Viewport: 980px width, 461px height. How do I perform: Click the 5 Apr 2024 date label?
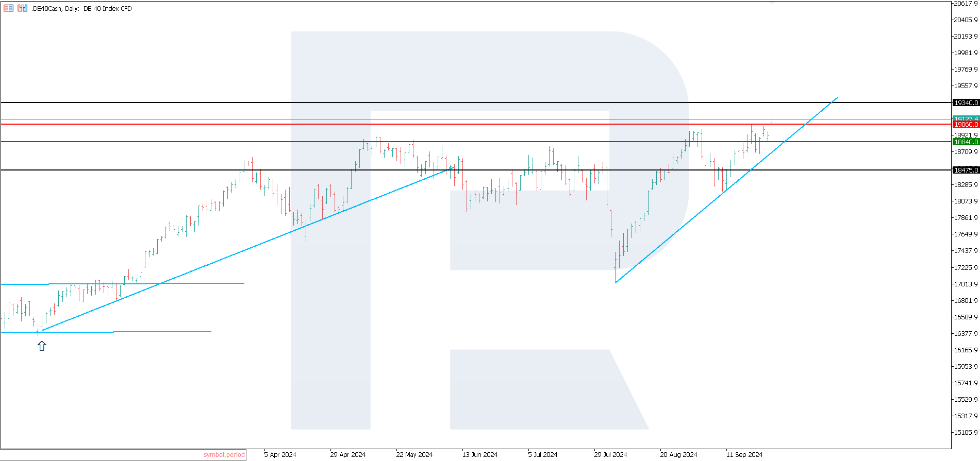[280, 455]
